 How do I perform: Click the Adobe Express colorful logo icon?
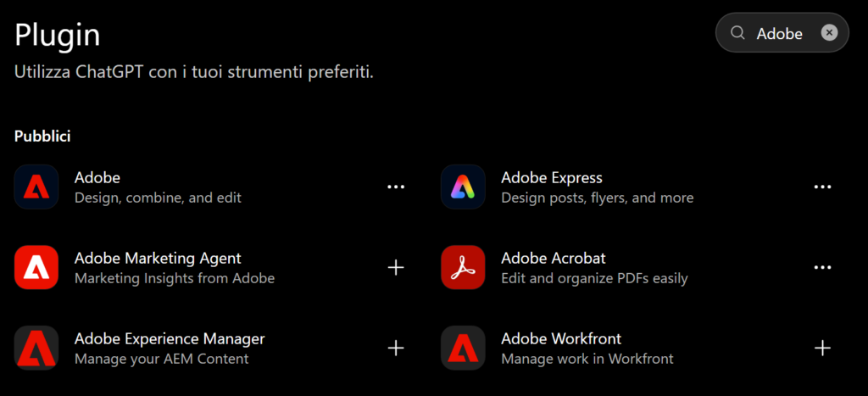pos(463,187)
